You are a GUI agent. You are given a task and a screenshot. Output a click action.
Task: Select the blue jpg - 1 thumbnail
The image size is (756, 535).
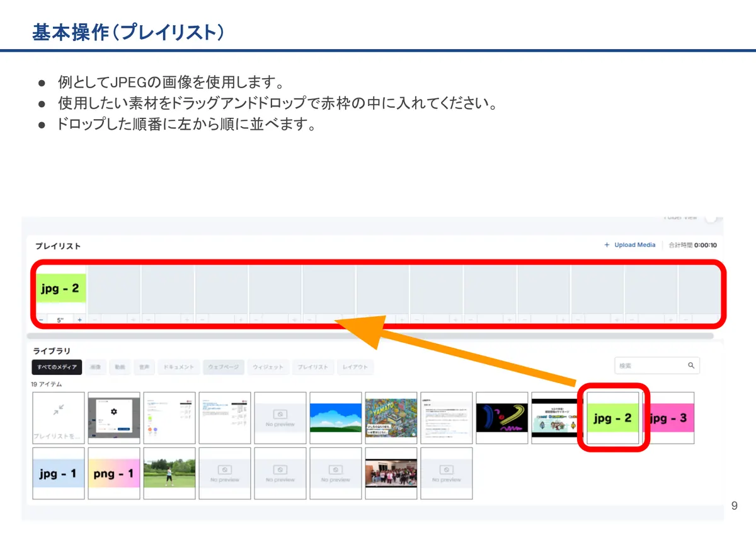58,473
